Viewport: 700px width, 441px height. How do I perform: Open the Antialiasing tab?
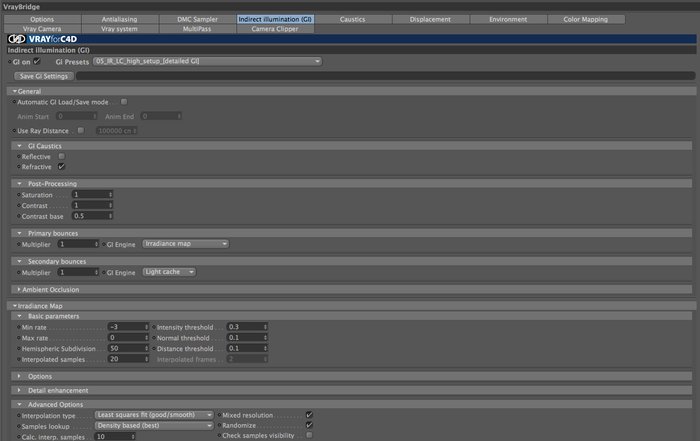[x=120, y=19]
